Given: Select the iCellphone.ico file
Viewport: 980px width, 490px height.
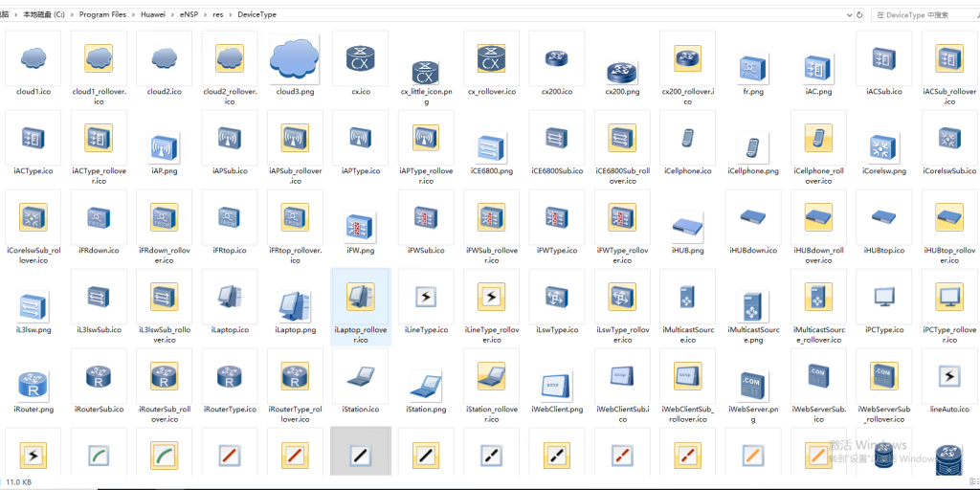Looking at the screenshot, I should [x=687, y=139].
